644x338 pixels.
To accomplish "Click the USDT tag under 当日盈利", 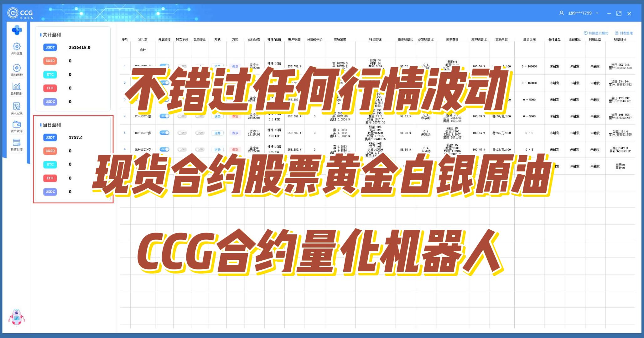I will [50, 137].
